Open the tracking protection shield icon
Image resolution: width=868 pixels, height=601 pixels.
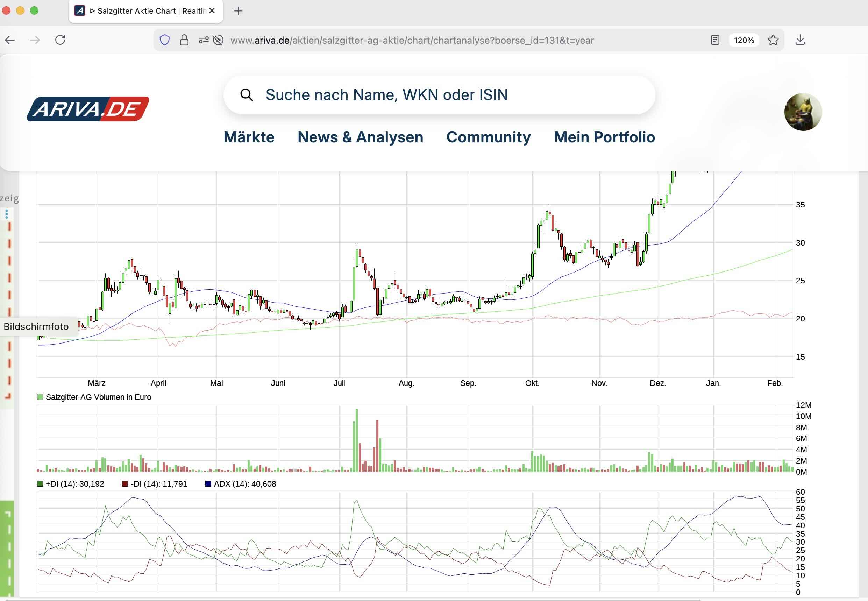tap(165, 40)
